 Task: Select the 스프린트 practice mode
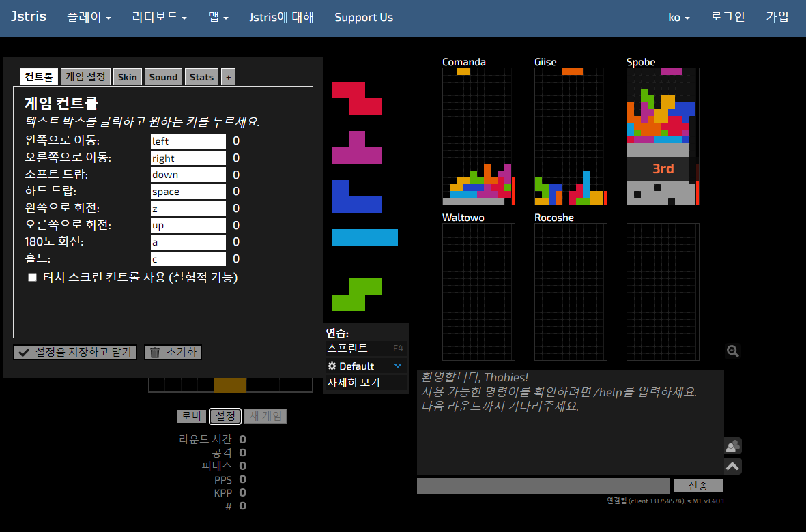click(366, 348)
